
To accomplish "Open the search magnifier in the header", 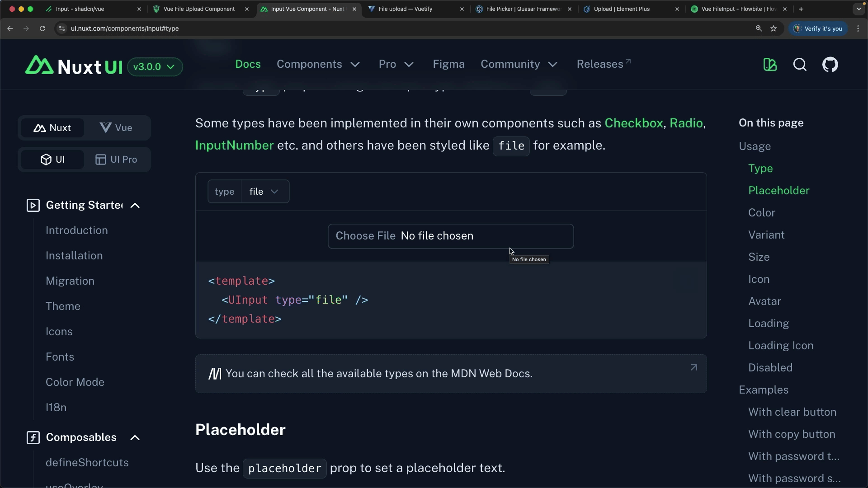I will click(x=800, y=65).
